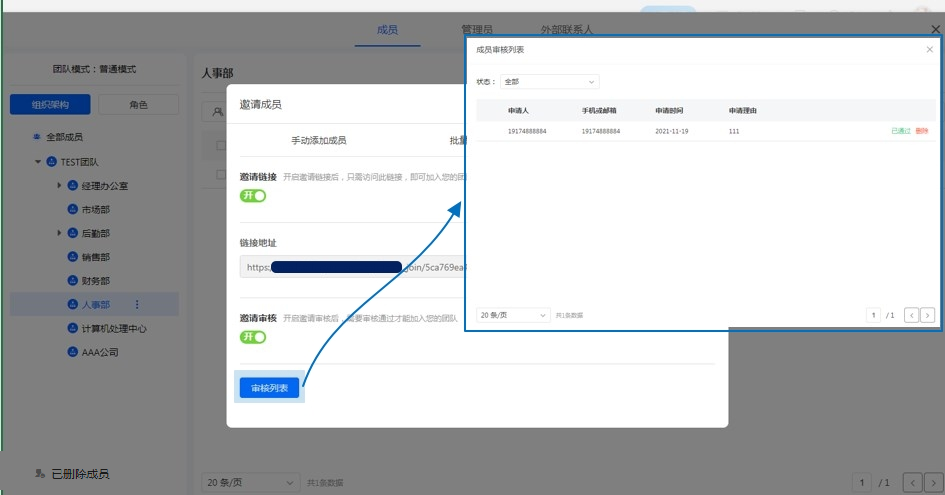This screenshot has width=945, height=495.
Task: Switch to the 成员 tab
Action: [387, 30]
